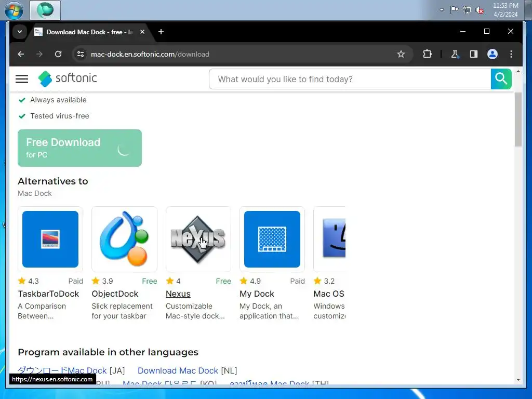Open a new browser tab

(161, 32)
